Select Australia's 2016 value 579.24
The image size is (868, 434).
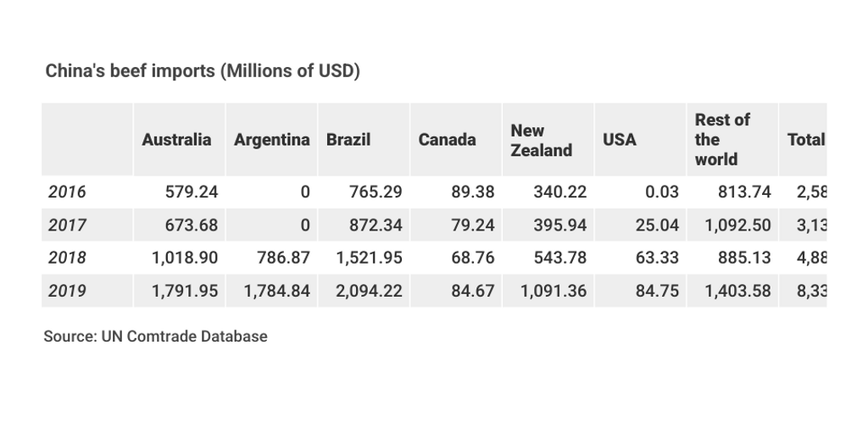click(x=191, y=192)
